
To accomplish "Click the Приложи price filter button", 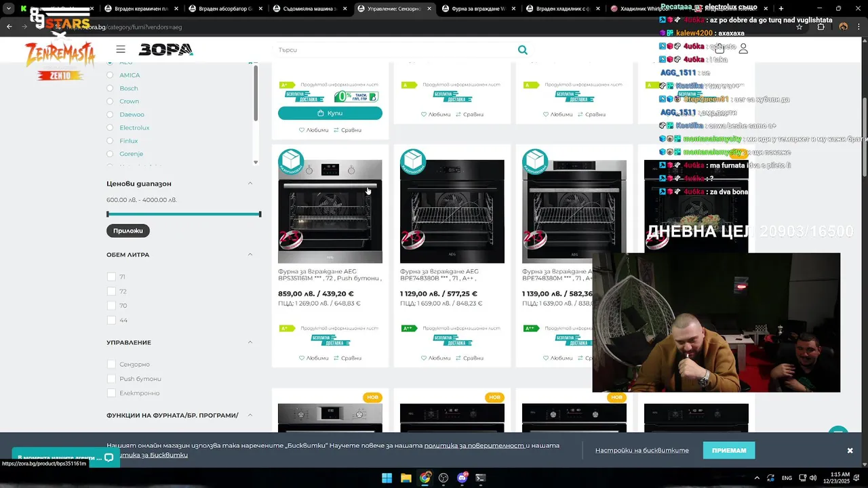I will (128, 230).
